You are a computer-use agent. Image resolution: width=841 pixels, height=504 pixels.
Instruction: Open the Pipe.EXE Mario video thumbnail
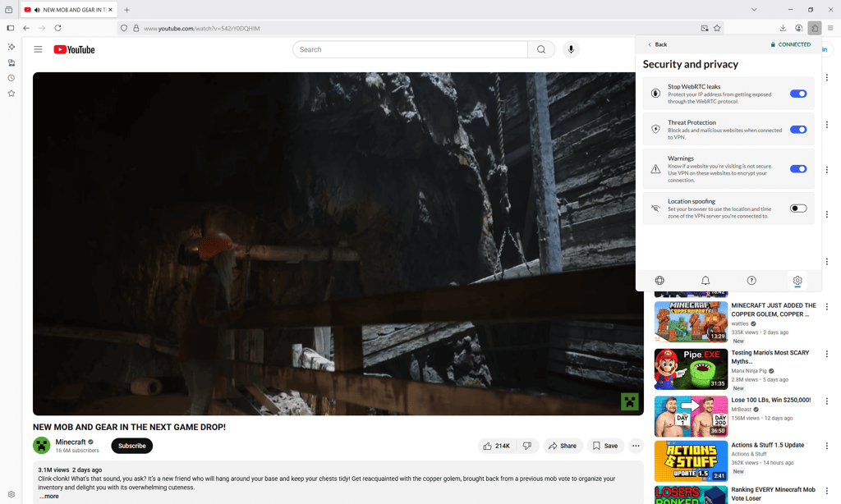(x=691, y=369)
